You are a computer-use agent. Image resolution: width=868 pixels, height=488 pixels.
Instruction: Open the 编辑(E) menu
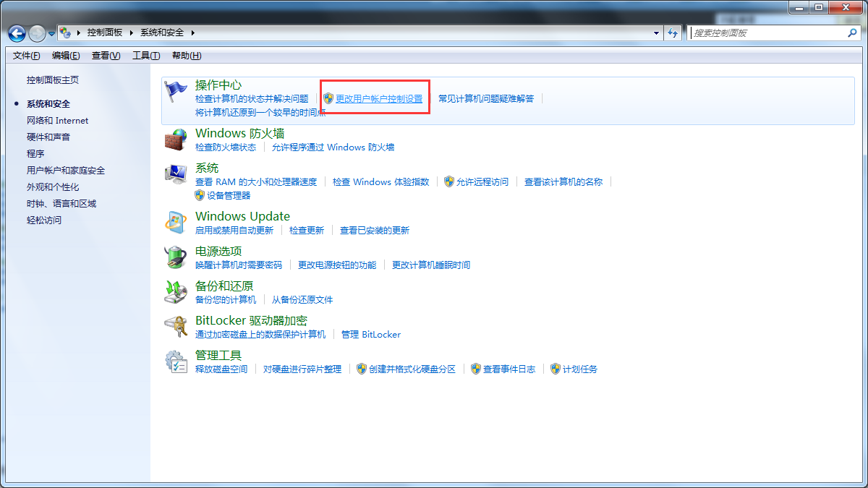(66, 56)
